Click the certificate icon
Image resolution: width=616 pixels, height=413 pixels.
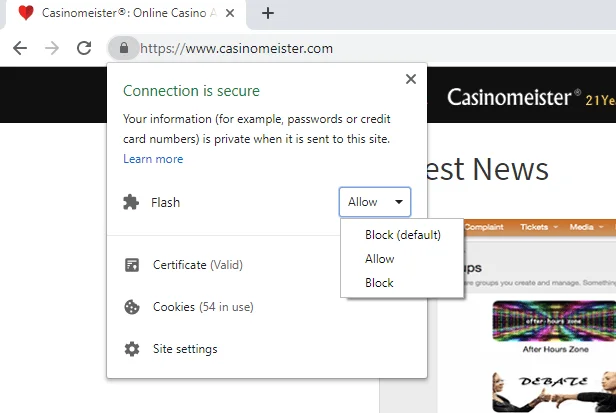(x=132, y=265)
